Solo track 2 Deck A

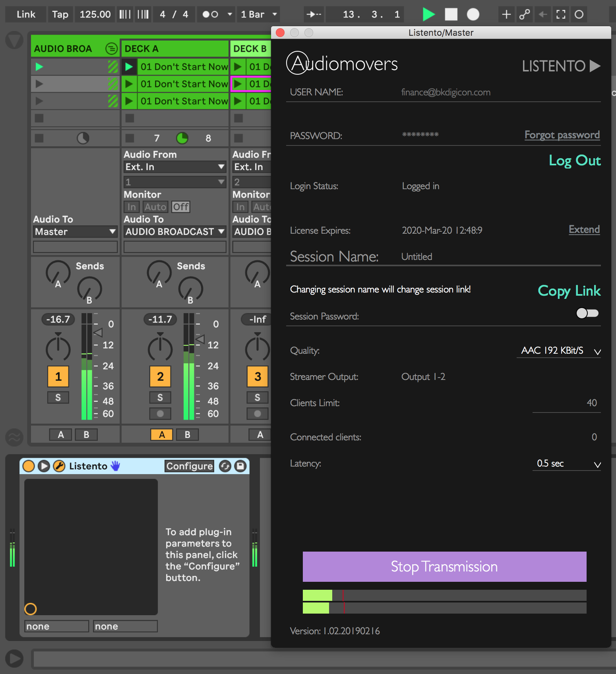(160, 397)
